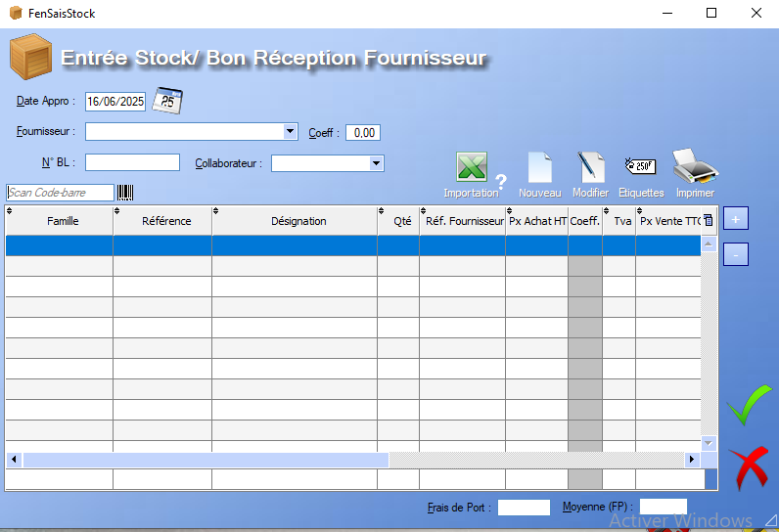
Task: Validate with the green checkmark
Action: [x=749, y=405]
